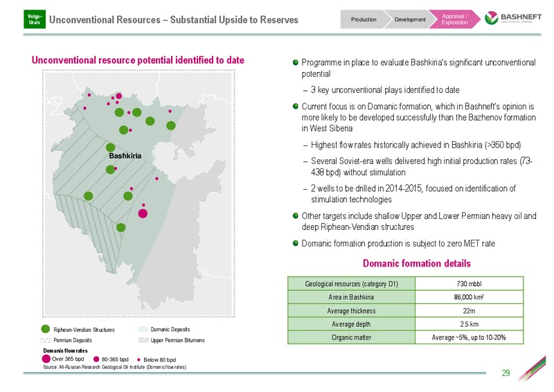Click the Average depth cell
This screenshot has width=554, height=392.
click(x=352, y=324)
